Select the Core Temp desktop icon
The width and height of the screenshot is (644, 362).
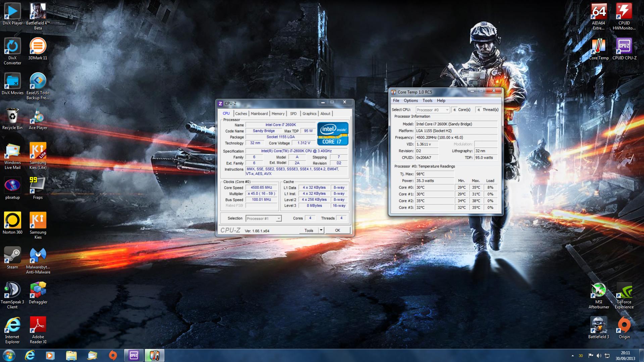(x=598, y=49)
